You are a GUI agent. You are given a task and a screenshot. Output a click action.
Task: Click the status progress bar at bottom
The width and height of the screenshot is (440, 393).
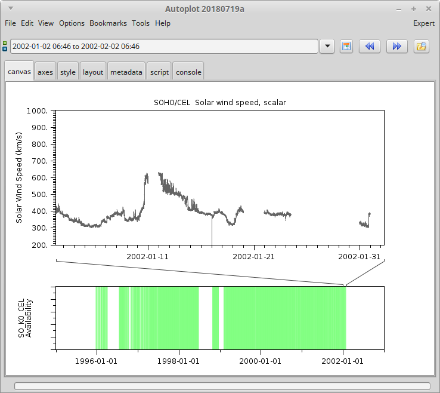(222, 386)
